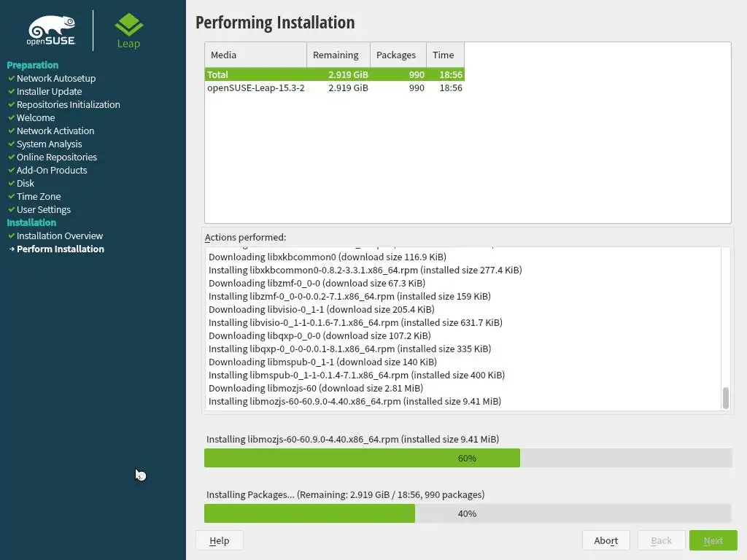This screenshot has height=560, width=747.
Task: Click the checkmark beside Network Autosetup
Action: click(x=12, y=78)
